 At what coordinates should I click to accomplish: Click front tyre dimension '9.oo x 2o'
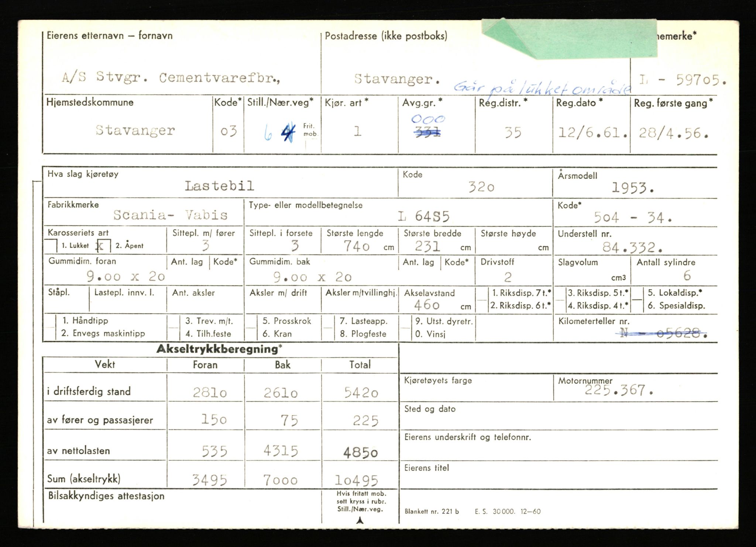click(x=126, y=276)
